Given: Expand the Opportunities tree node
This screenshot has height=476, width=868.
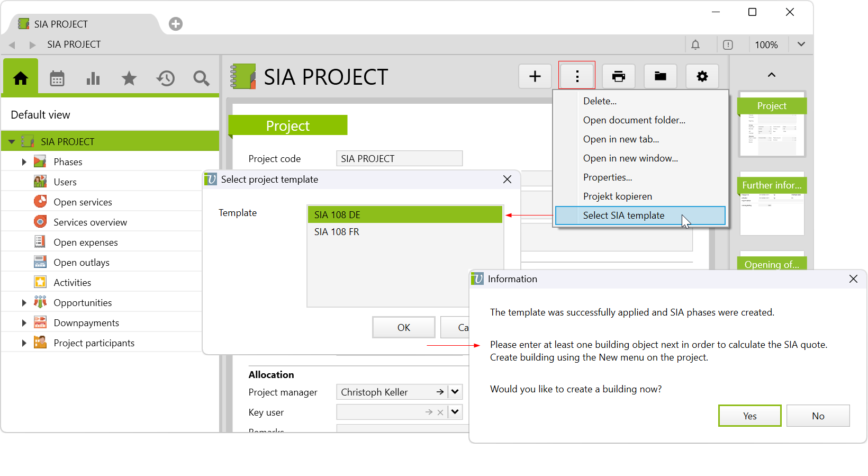Looking at the screenshot, I should pyautogui.click(x=24, y=303).
